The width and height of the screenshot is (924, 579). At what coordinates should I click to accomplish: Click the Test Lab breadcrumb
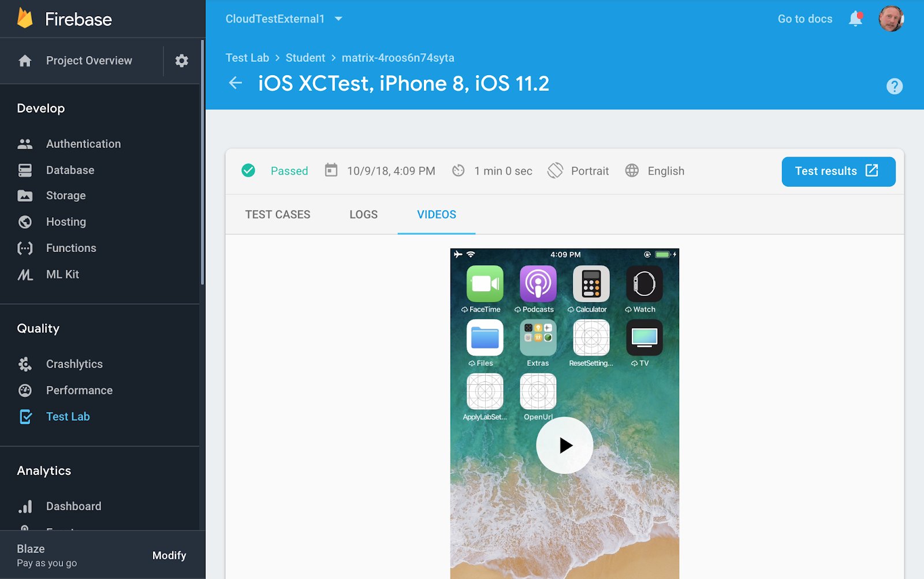247,58
